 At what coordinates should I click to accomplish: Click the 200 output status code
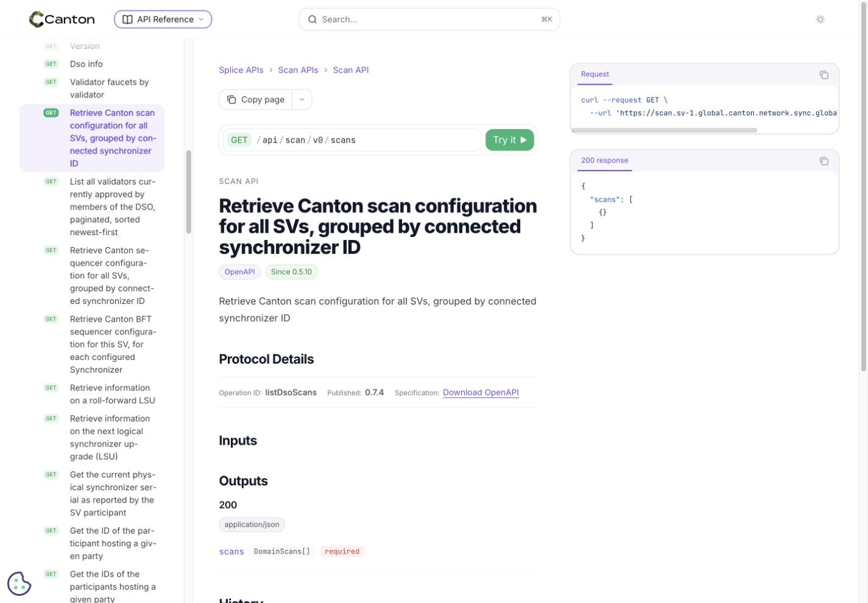228,505
